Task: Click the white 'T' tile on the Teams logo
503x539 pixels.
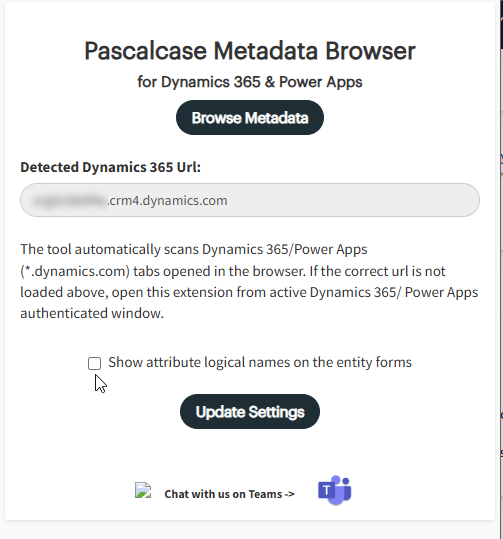Action: [326, 490]
